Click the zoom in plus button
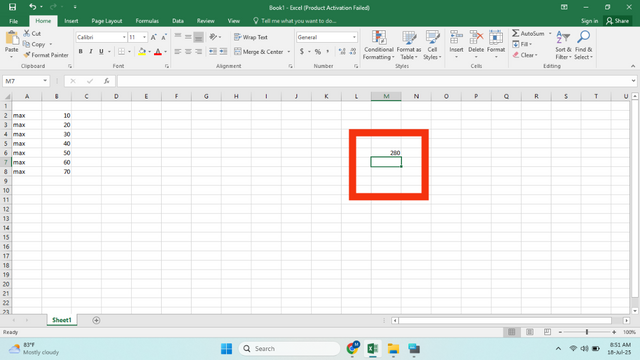640x360 pixels. point(614,332)
